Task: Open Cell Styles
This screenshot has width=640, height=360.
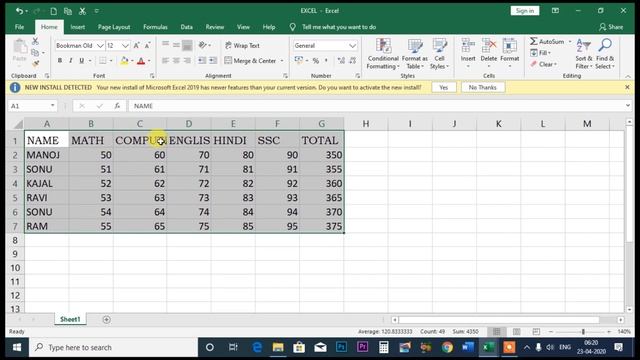Action: (x=439, y=54)
